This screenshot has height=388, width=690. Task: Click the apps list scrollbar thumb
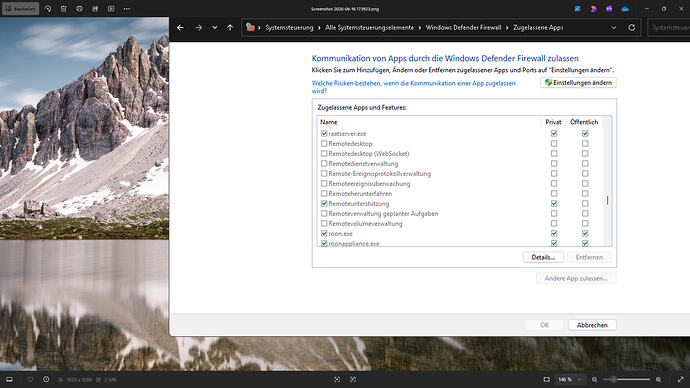tap(607, 200)
